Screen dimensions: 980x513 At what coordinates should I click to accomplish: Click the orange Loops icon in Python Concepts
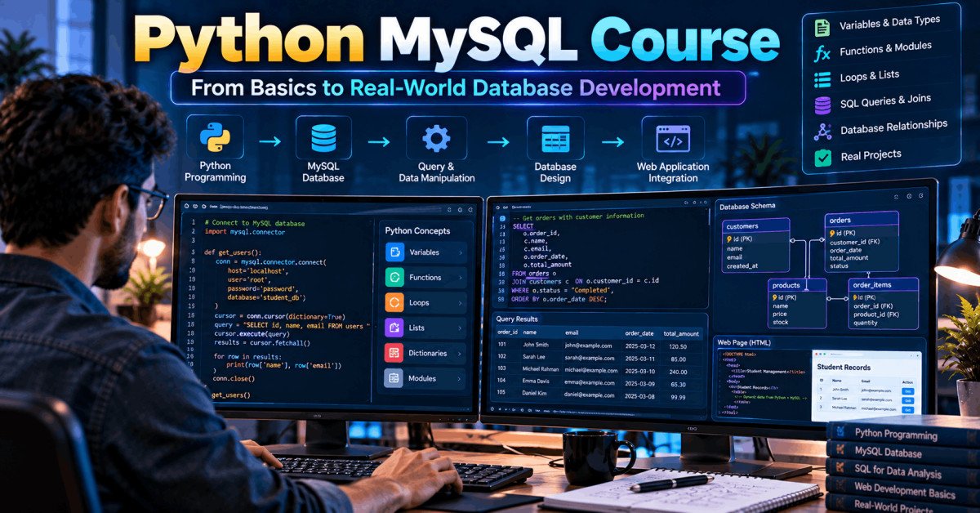pyautogui.click(x=394, y=303)
